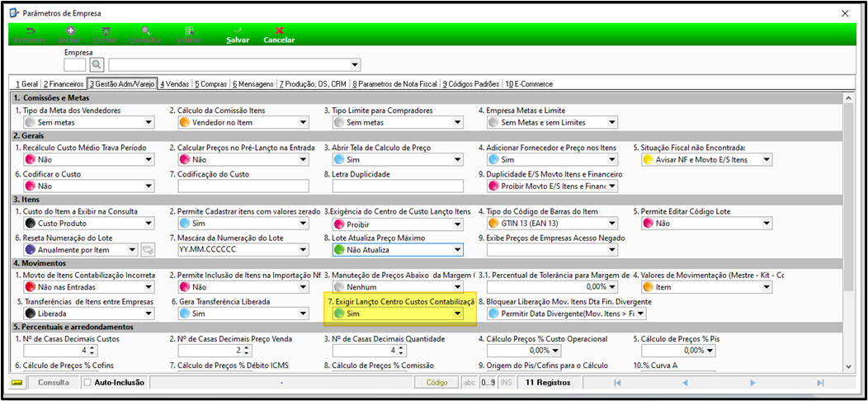
Task: Open Empresa Metas e Limite dropdown
Action: [612, 122]
